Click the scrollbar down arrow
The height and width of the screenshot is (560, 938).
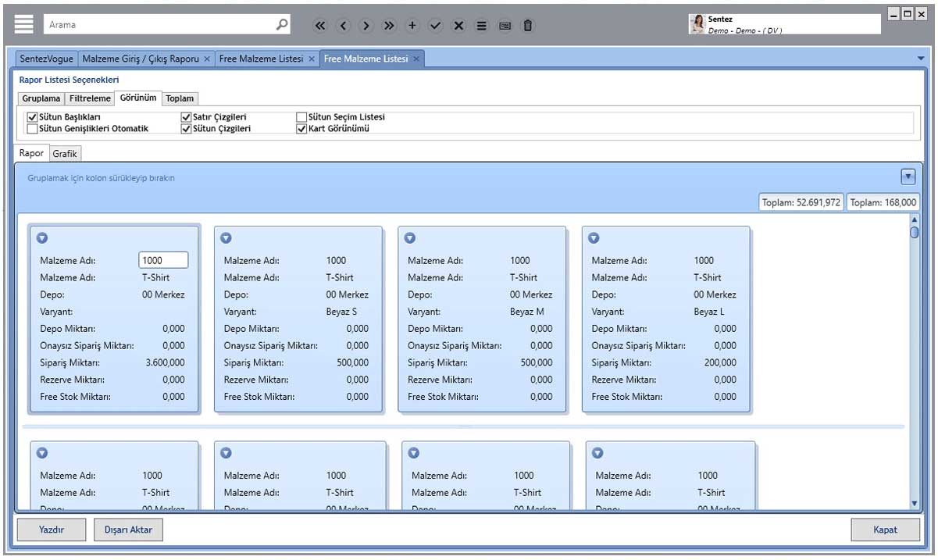tap(915, 504)
